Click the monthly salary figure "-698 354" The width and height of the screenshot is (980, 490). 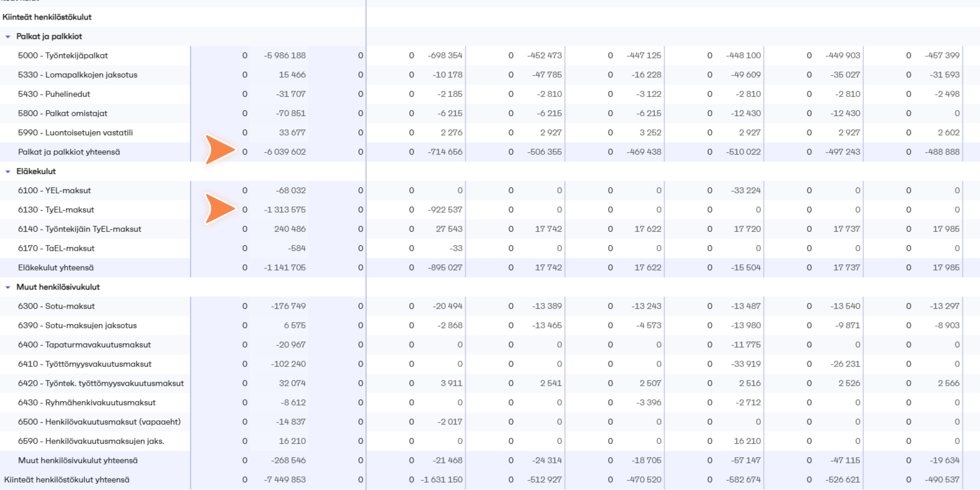[x=445, y=56]
